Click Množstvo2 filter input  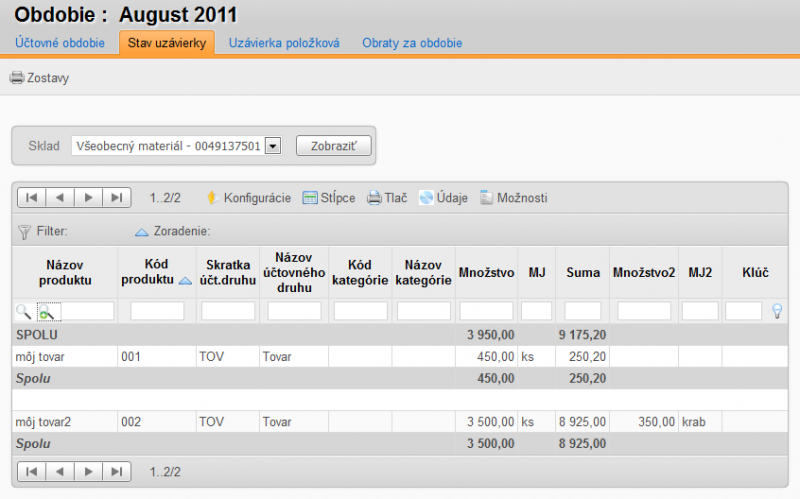644,311
